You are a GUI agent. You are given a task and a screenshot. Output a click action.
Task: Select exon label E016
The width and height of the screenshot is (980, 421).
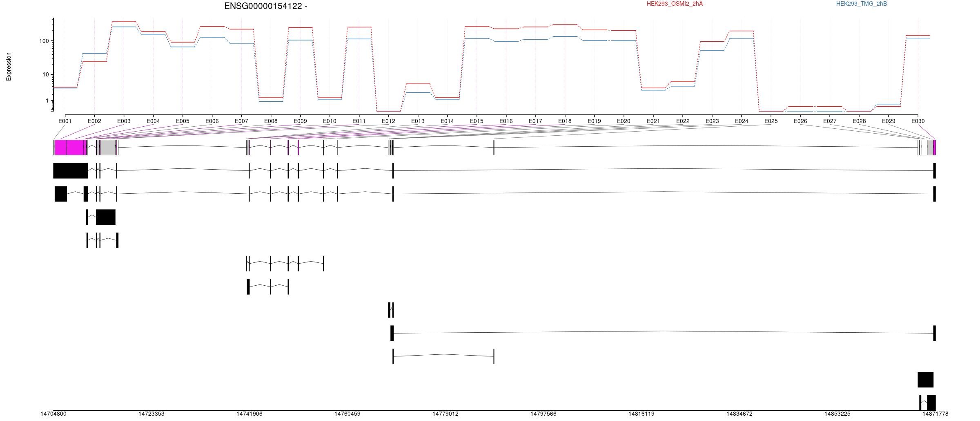[x=506, y=121]
